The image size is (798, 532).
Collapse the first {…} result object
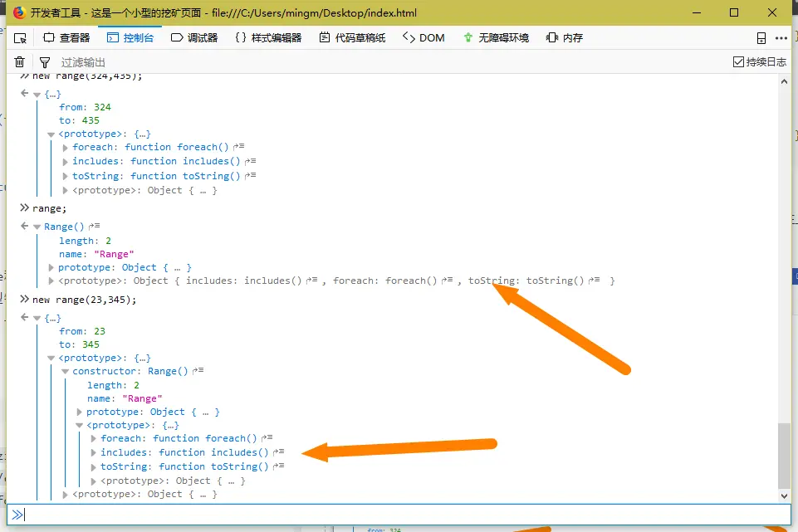[x=37, y=95]
